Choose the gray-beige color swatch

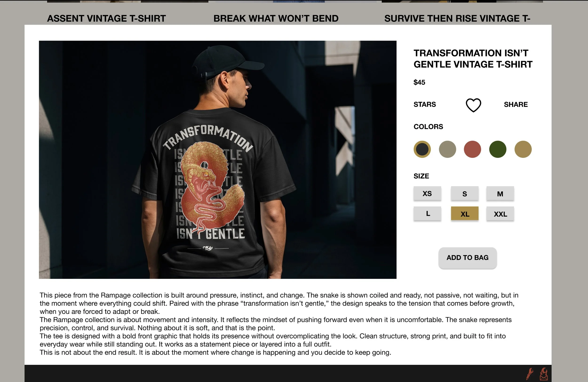point(447,149)
